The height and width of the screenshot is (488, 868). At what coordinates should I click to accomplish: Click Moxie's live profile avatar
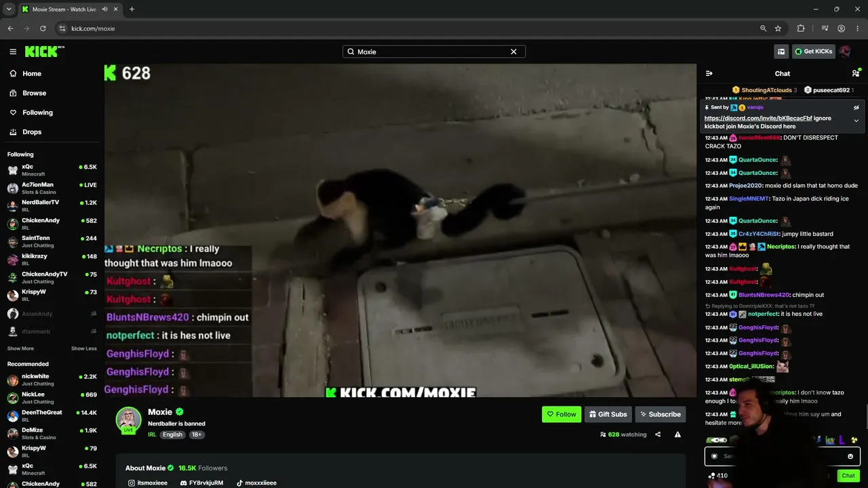click(x=129, y=420)
